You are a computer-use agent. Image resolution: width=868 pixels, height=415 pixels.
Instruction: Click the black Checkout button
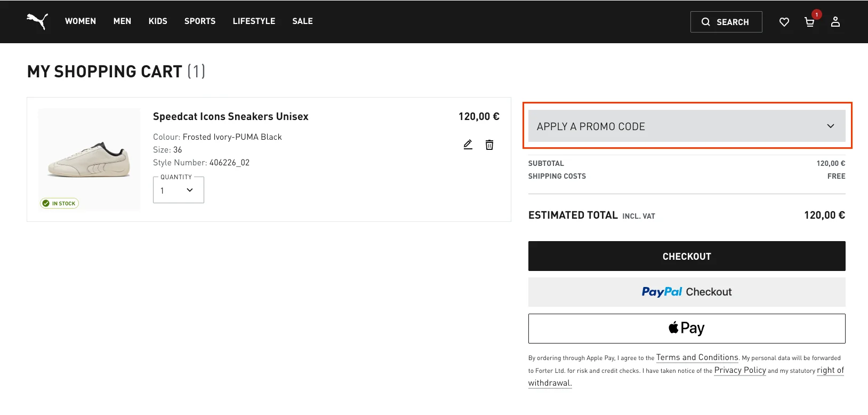[x=687, y=256]
